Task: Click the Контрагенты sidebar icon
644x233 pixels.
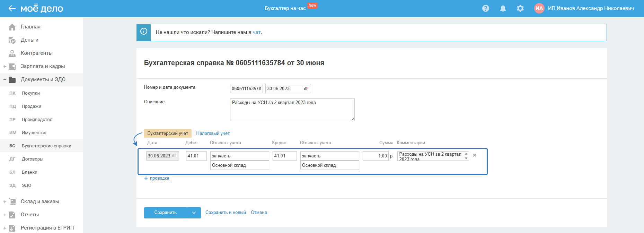Action: (x=12, y=53)
